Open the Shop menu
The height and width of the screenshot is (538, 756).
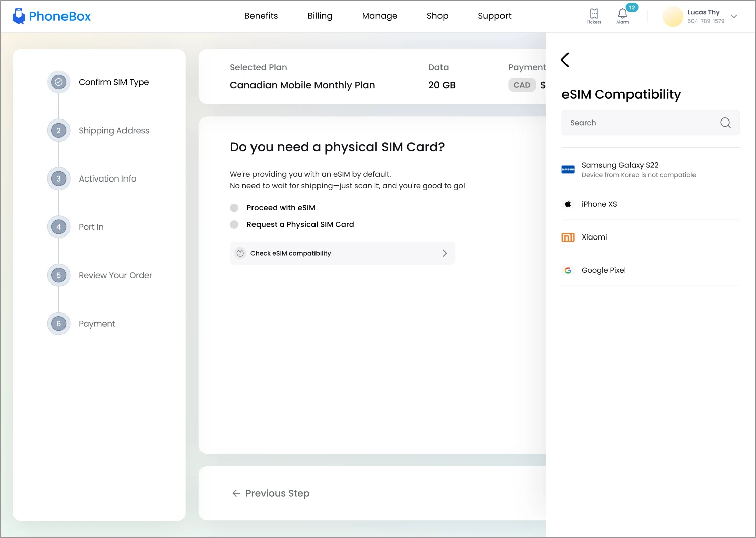(x=437, y=16)
